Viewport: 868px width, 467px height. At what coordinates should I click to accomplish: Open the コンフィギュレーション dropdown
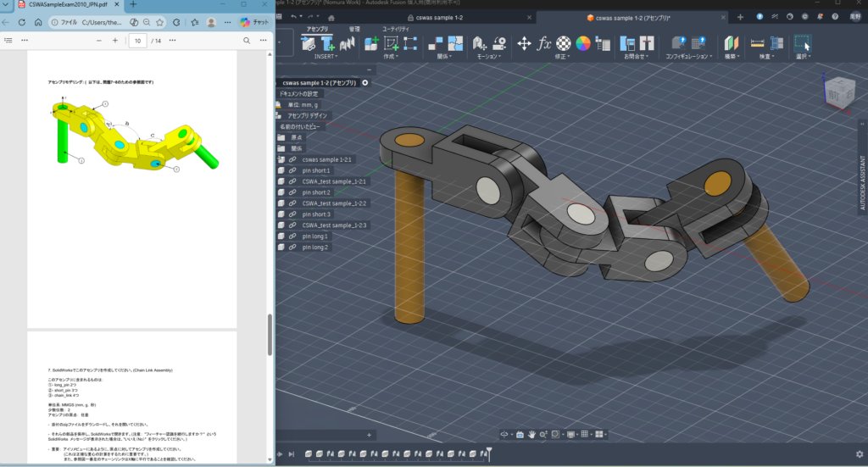point(689,58)
